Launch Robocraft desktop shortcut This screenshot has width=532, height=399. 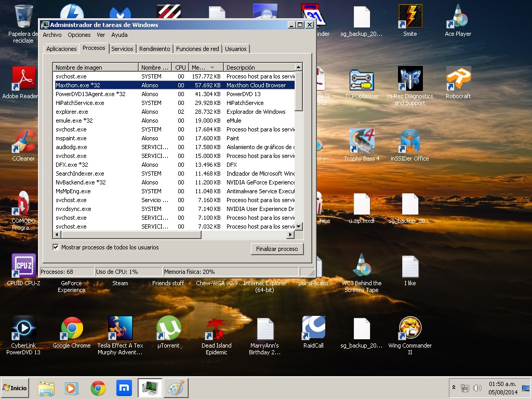point(458,83)
